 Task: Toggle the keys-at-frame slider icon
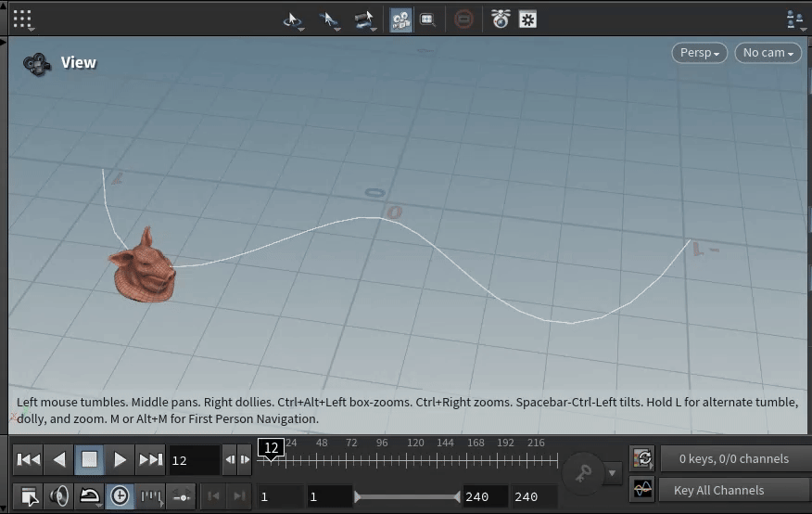[182, 496]
